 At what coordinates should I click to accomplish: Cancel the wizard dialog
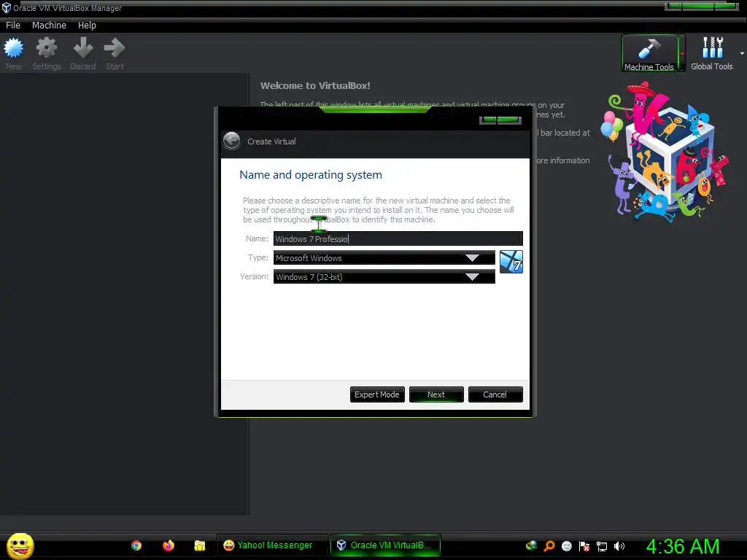pos(495,394)
